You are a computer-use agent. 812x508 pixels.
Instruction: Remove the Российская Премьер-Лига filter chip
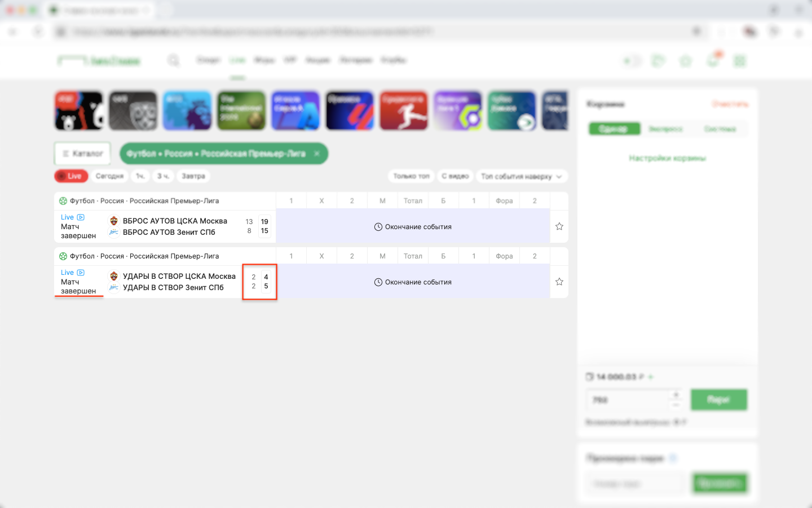(x=317, y=154)
